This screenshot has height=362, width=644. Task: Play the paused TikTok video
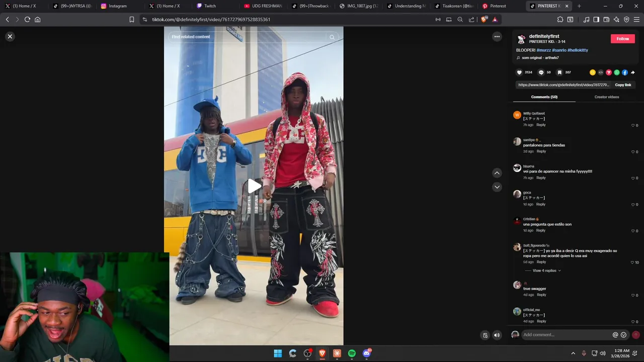[x=254, y=186]
